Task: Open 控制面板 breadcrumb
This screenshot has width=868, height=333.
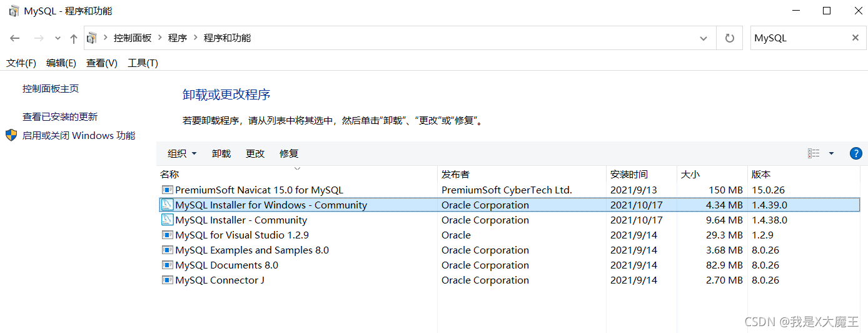Action: pyautogui.click(x=133, y=38)
